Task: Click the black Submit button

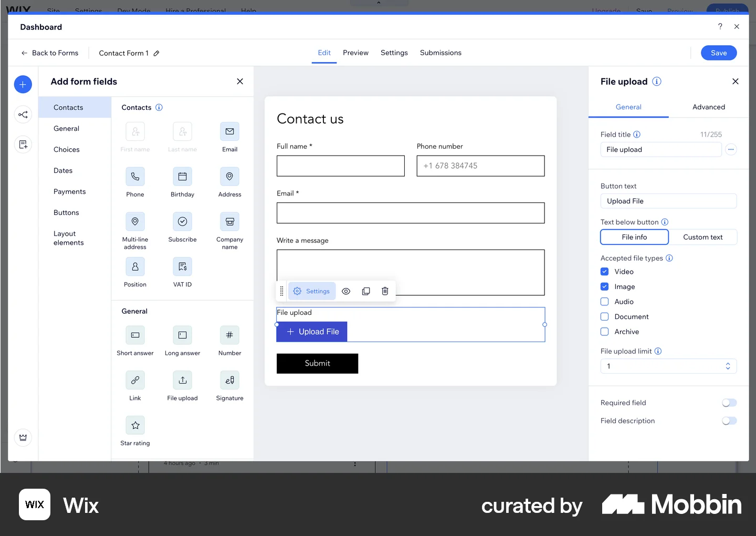Action: coord(317,364)
